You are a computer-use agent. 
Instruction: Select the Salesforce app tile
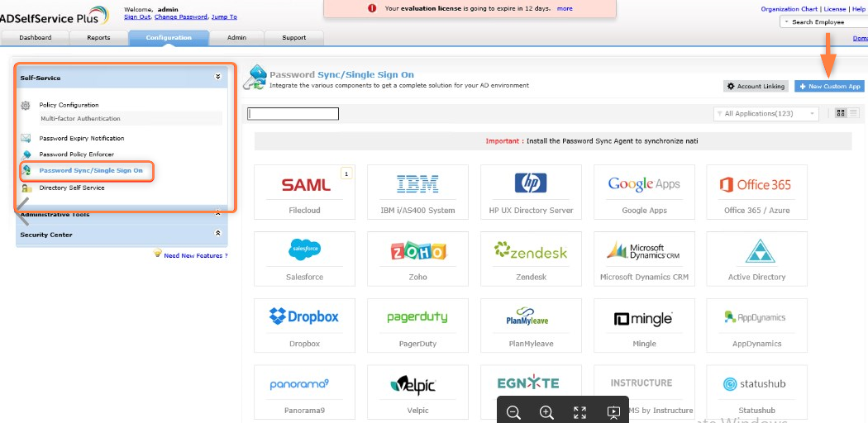point(304,259)
